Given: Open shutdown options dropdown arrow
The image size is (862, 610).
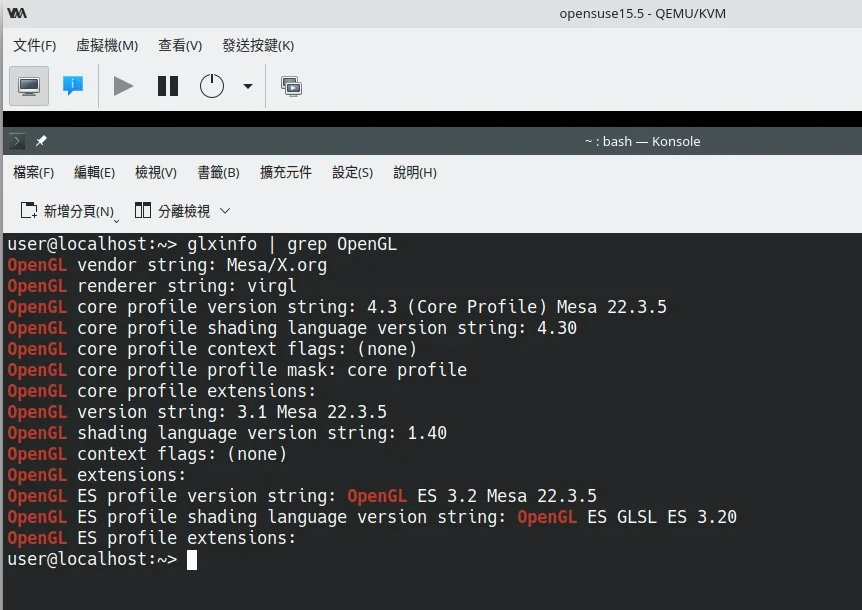Looking at the screenshot, I should coord(248,86).
